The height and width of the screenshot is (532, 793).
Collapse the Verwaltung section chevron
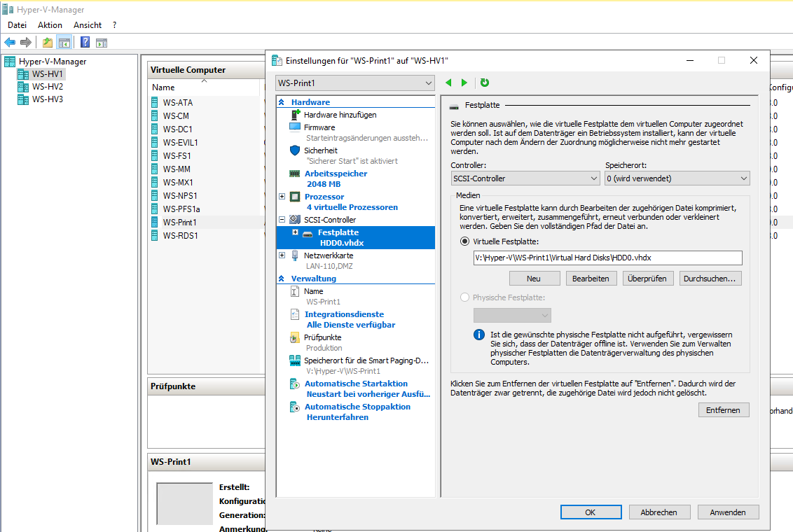[282, 279]
